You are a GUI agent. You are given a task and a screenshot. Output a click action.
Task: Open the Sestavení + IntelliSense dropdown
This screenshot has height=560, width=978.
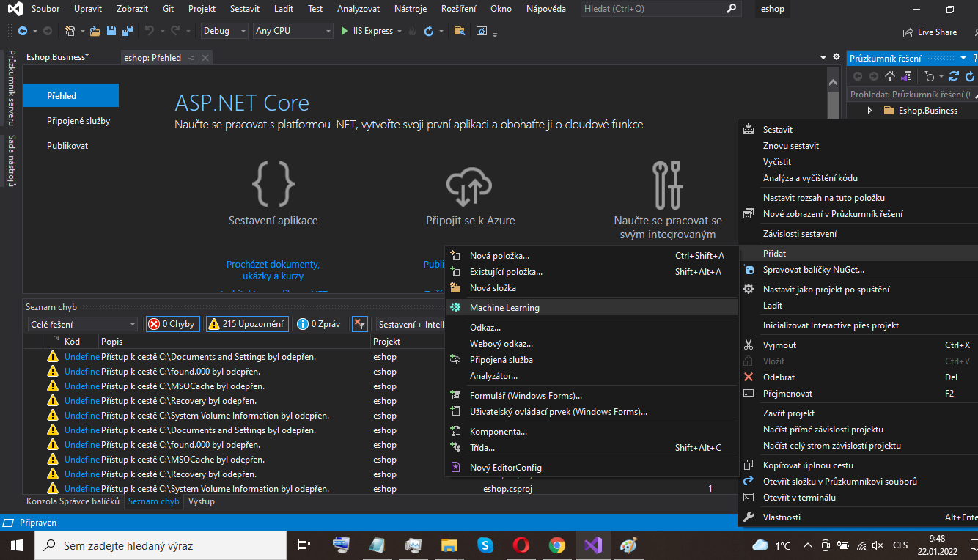(x=411, y=324)
